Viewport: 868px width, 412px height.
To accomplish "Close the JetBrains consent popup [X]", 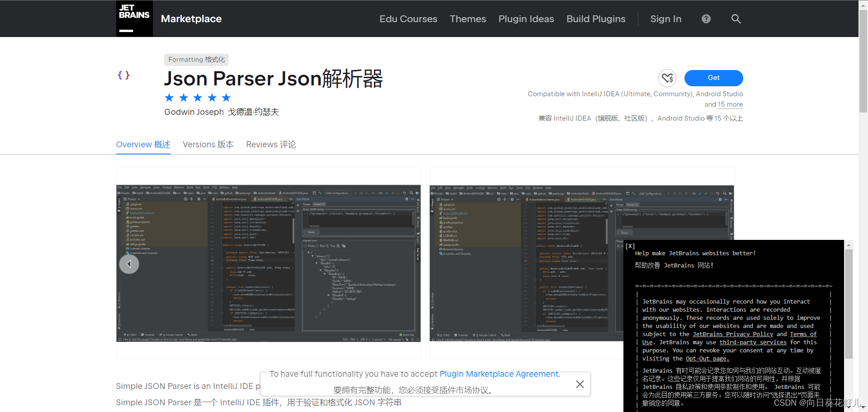I will point(630,246).
